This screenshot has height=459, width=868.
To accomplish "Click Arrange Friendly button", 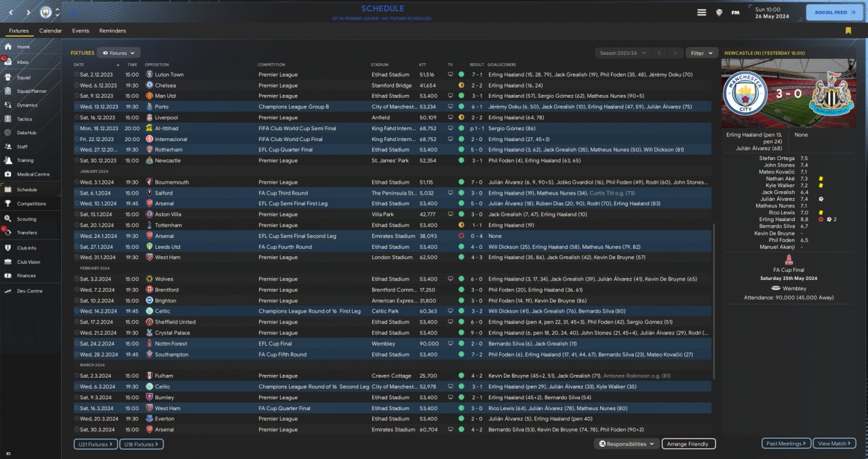I will point(688,444).
